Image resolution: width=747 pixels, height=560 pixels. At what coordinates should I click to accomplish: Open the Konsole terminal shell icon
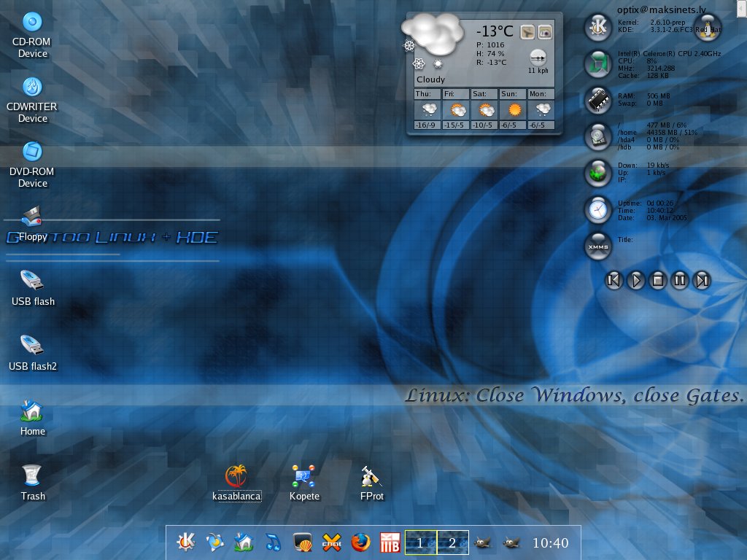[x=303, y=542]
